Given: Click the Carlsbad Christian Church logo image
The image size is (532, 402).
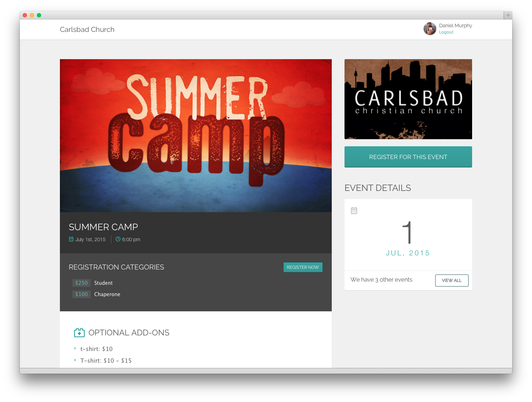Looking at the screenshot, I should 408,99.
